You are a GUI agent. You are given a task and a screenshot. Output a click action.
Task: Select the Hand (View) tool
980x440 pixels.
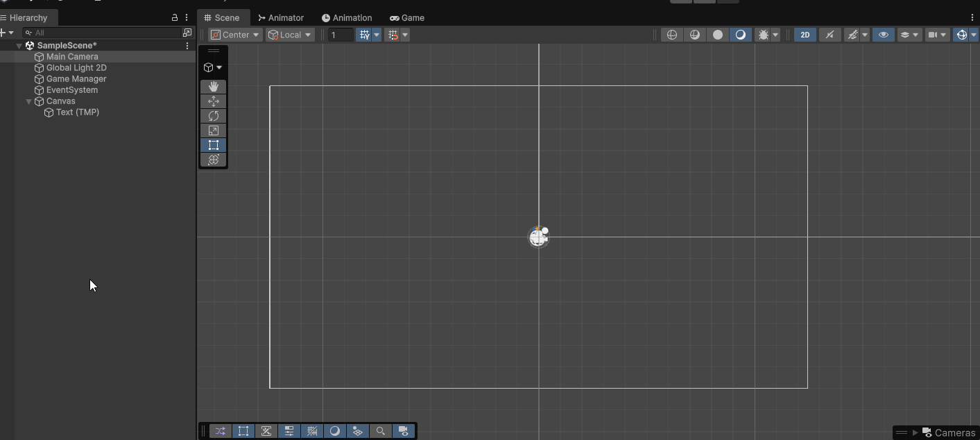click(x=213, y=87)
